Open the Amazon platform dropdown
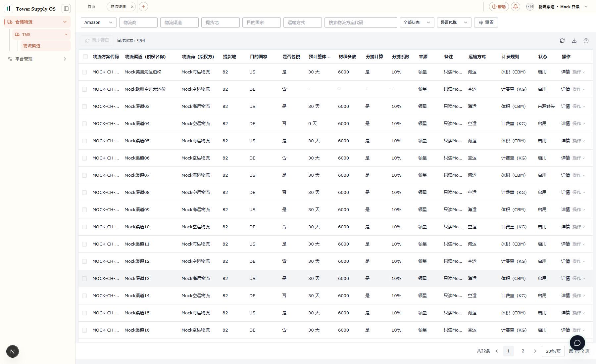The height and width of the screenshot is (364, 596). click(x=98, y=23)
